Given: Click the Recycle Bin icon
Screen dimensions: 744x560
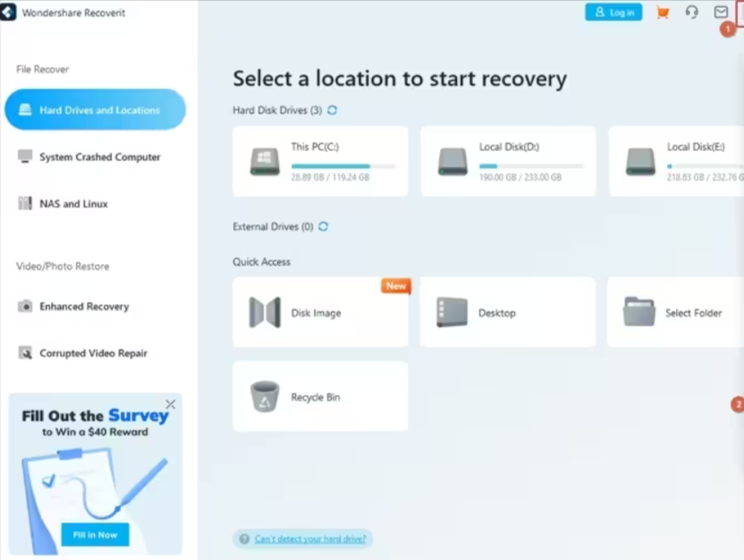Looking at the screenshot, I should point(265,396).
